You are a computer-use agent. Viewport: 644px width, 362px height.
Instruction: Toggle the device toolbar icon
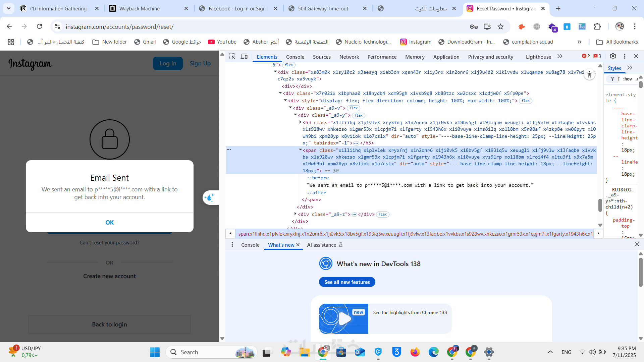point(244,56)
